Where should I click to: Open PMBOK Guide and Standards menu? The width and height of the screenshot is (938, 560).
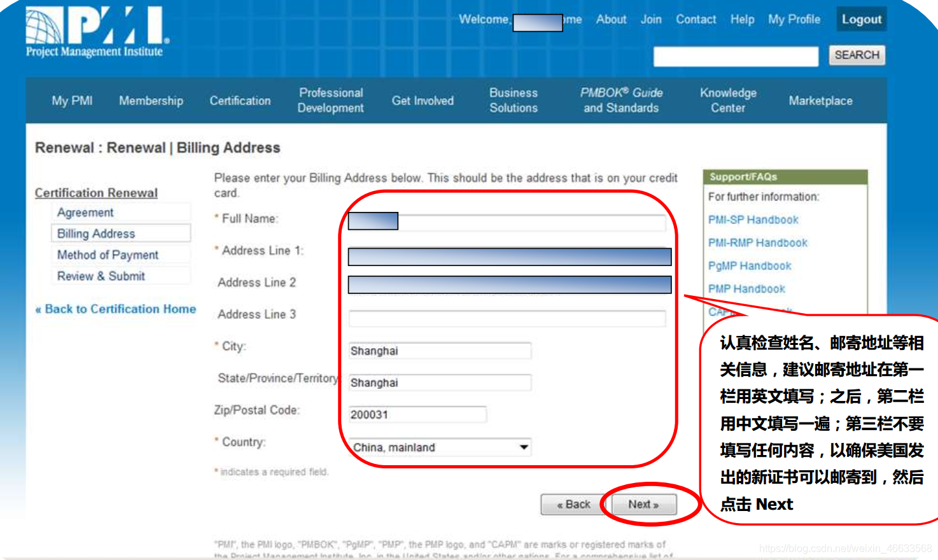pos(621,101)
